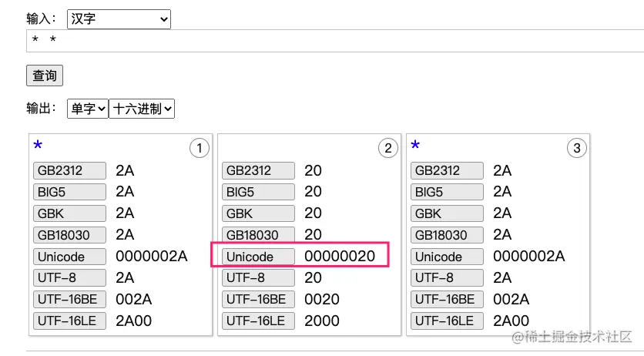Image resolution: width=644 pixels, height=356 pixels.
Task: Click Unicode value 00000020 in card 2
Action: (x=340, y=257)
